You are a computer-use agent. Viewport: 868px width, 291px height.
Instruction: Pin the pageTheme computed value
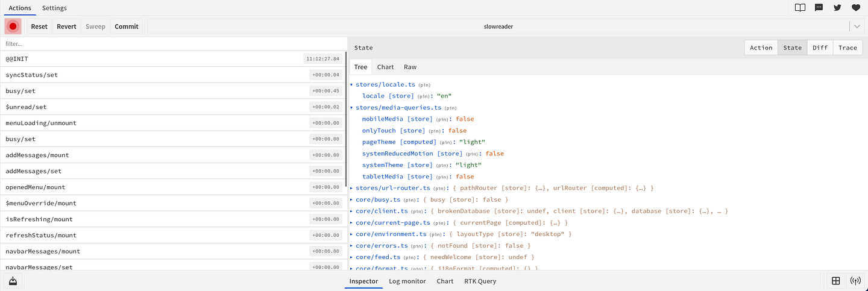click(x=445, y=142)
